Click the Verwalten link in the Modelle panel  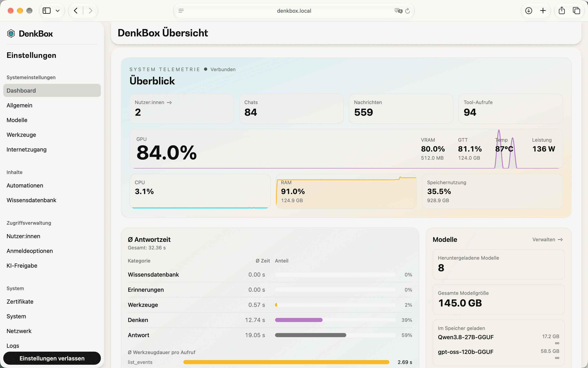[x=547, y=239]
